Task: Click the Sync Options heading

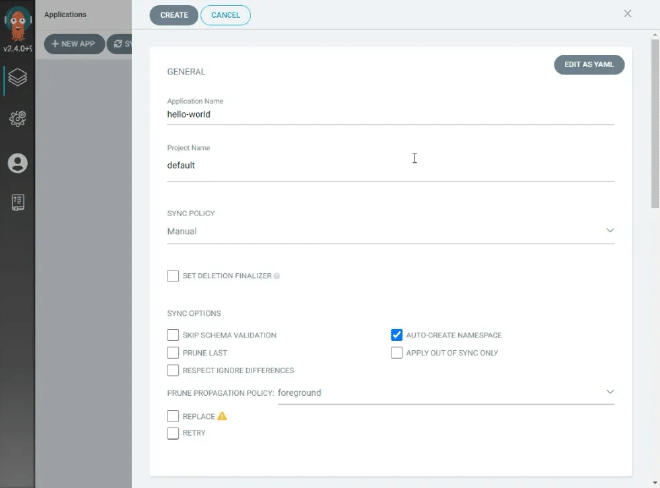Action: click(194, 313)
